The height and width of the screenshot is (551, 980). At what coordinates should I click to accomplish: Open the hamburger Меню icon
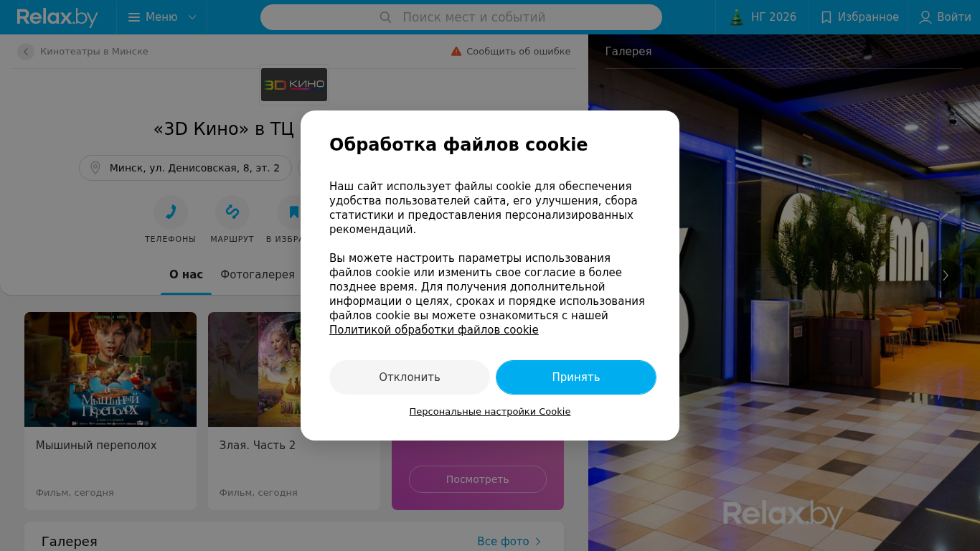[x=134, y=17]
